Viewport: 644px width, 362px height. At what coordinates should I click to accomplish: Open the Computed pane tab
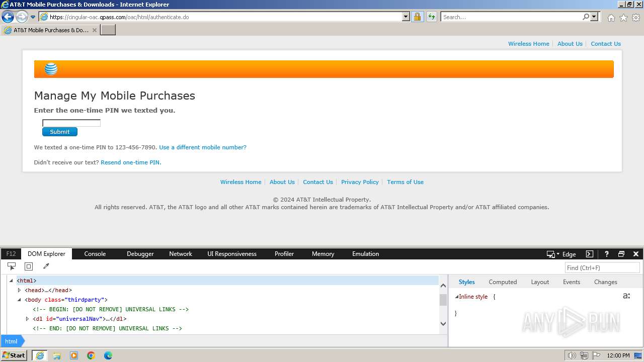point(503,282)
